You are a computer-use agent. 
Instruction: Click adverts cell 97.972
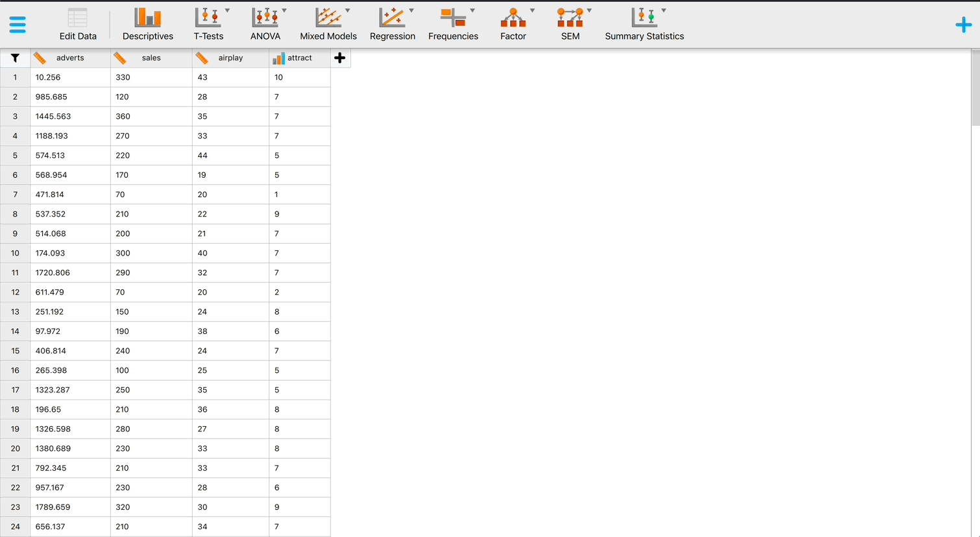(x=70, y=331)
